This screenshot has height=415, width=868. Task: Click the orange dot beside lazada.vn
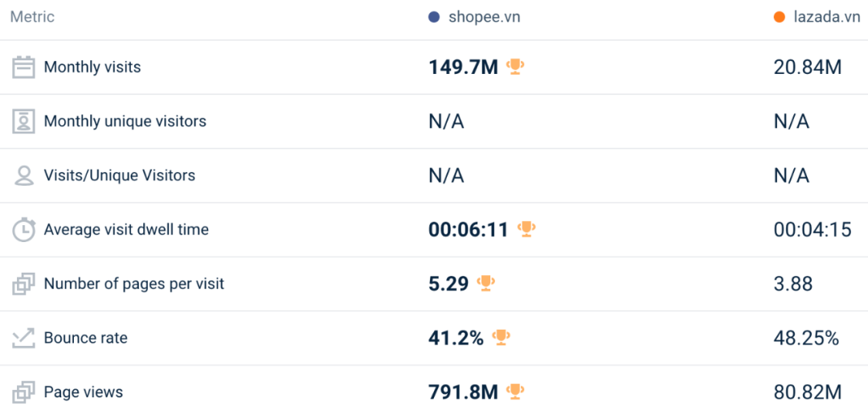[x=779, y=17]
